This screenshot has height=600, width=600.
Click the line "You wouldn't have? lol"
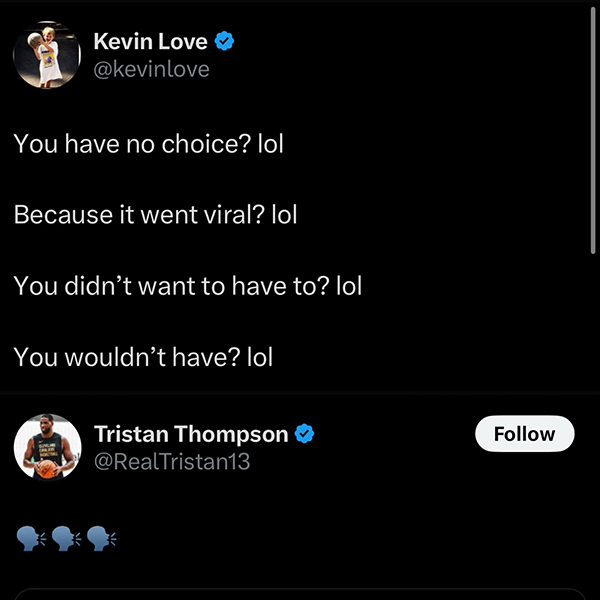tap(143, 357)
